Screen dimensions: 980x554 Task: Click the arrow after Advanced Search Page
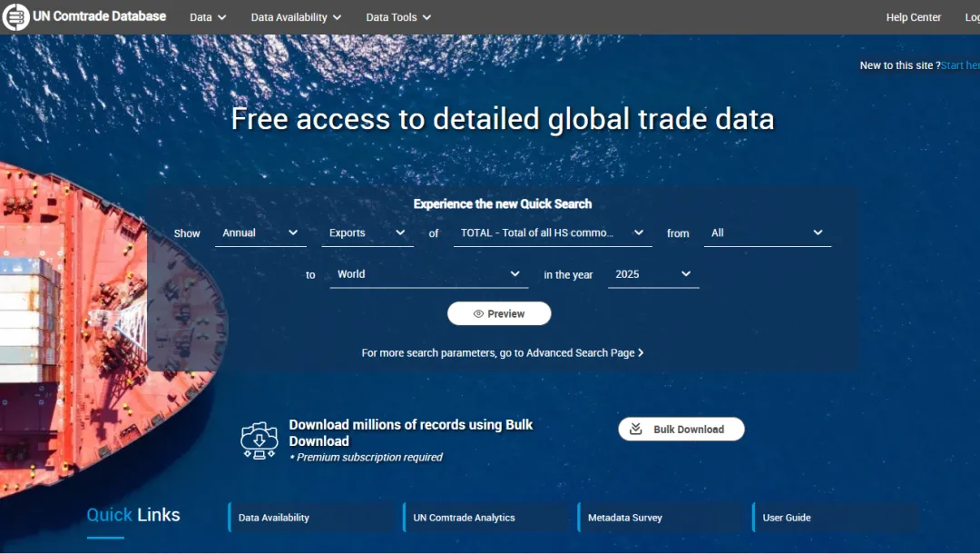641,352
